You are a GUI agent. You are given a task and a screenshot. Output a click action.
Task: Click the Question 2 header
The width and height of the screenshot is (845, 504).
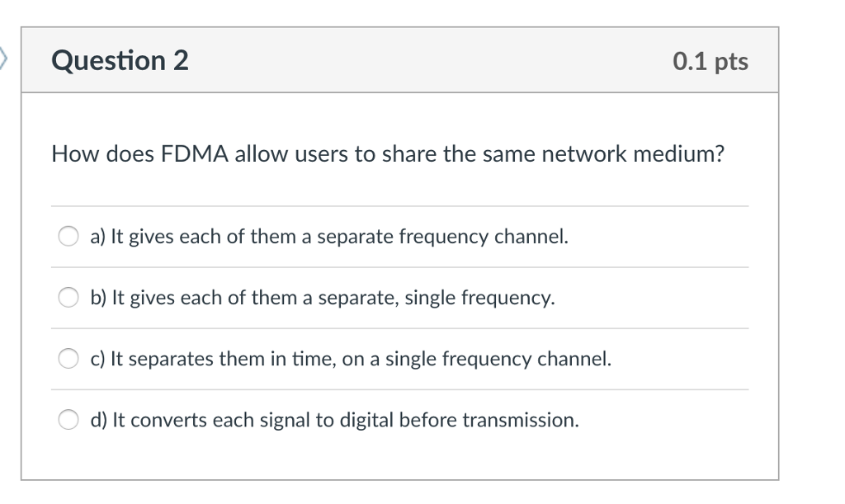(120, 60)
